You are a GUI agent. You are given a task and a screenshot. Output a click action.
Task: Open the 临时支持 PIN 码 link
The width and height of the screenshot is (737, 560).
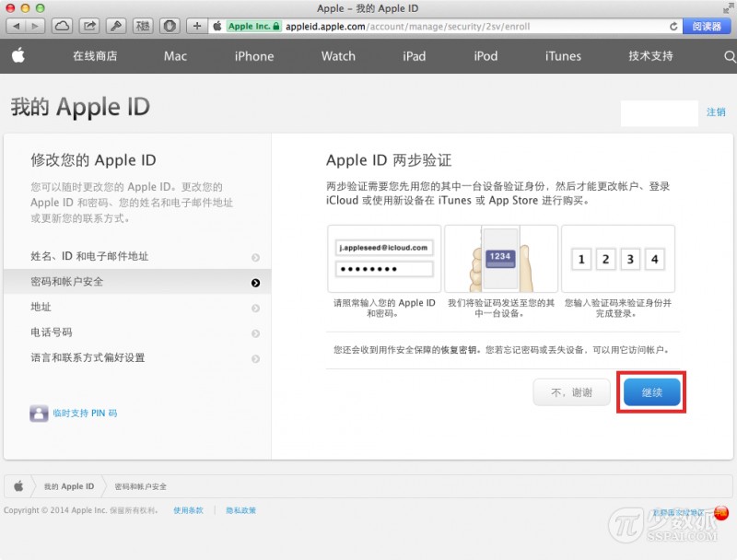(85, 414)
